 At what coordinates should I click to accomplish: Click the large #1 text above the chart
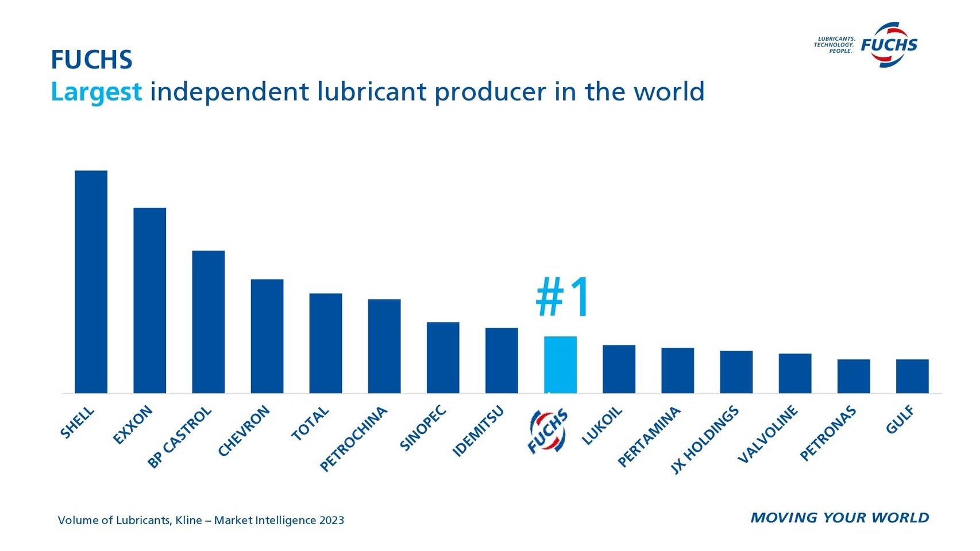click(562, 297)
